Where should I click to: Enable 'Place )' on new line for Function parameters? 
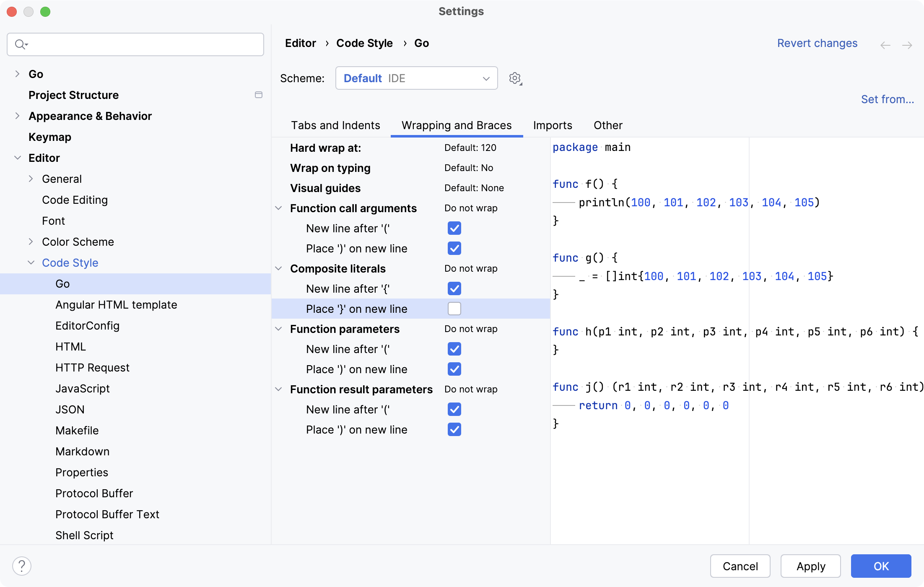click(455, 369)
